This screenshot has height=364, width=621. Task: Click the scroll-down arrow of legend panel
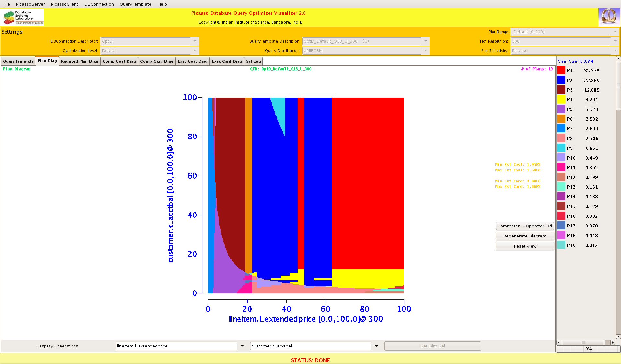(618, 336)
